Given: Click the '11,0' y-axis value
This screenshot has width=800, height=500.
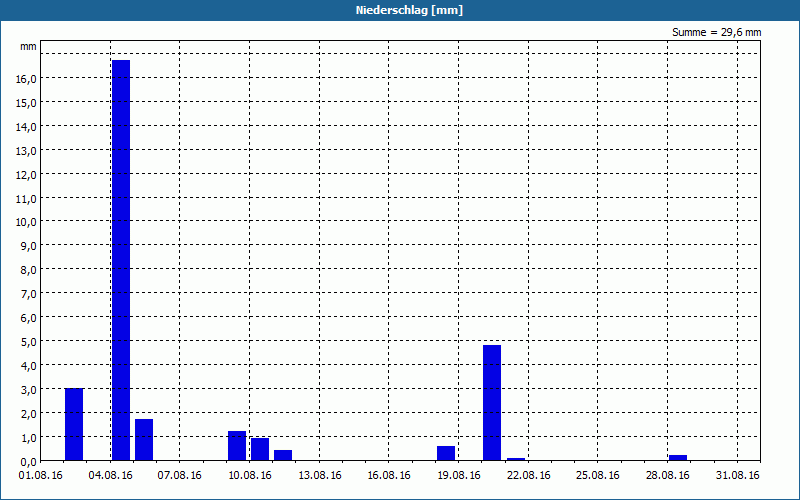Looking at the screenshot, I should point(28,198).
